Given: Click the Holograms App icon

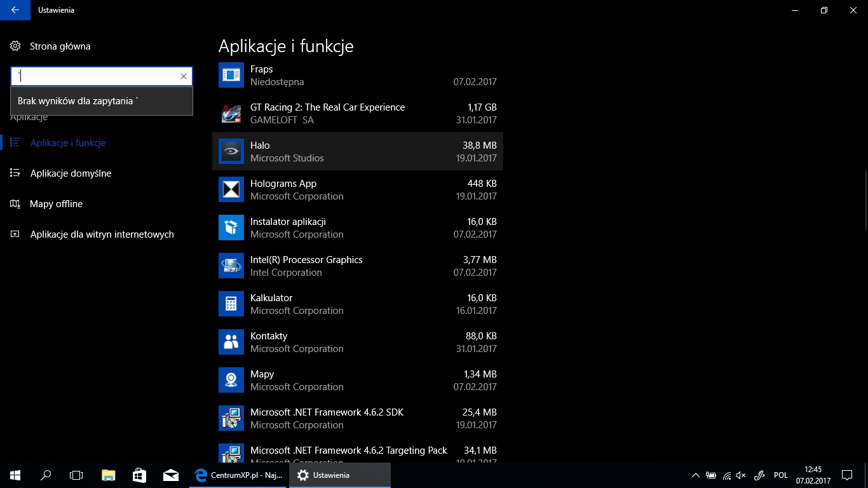Looking at the screenshot, I should point(231,189).
